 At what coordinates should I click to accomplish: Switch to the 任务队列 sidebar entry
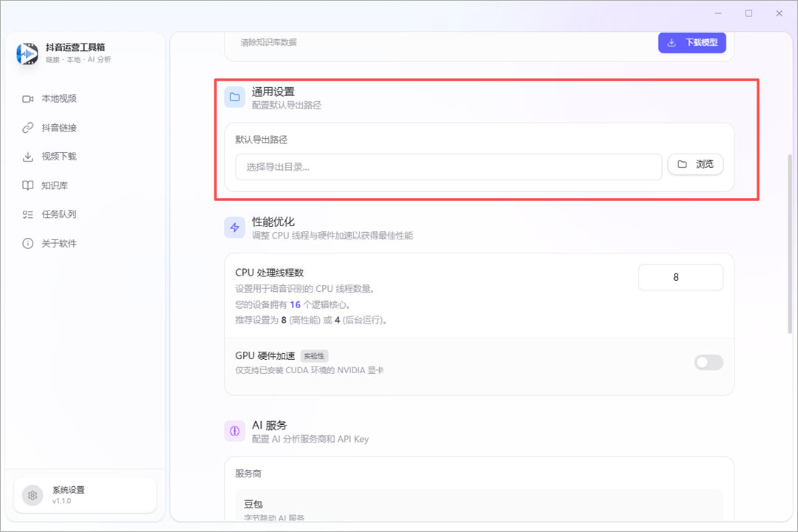click(27, 214)
